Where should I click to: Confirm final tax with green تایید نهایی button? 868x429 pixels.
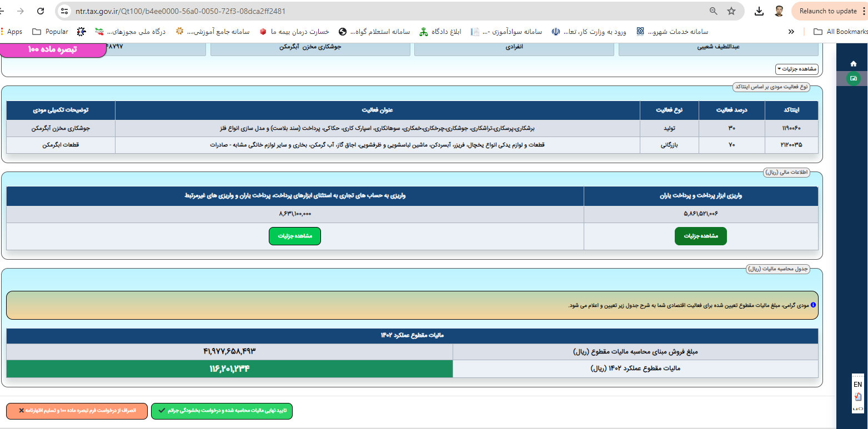click(222, 411)
